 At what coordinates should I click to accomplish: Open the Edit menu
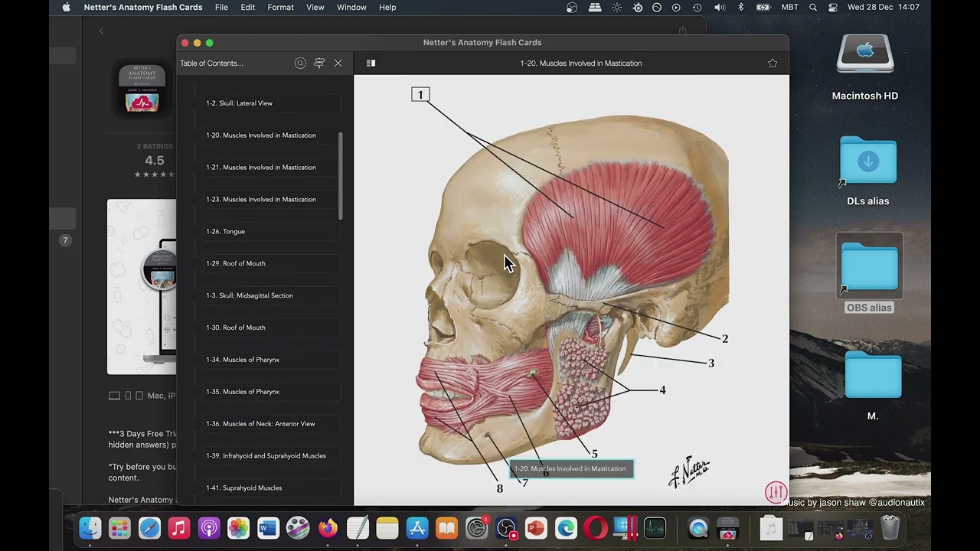(248, 8)
